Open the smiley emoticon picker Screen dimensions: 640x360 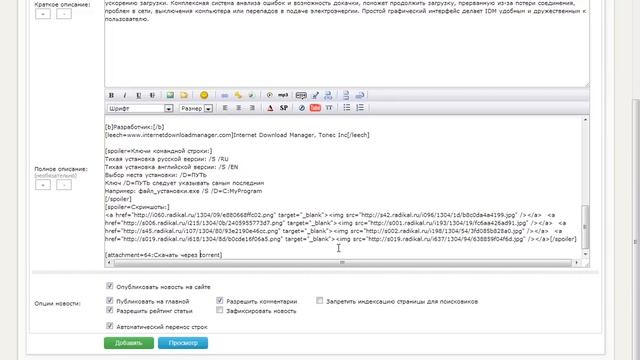[x=204, y=95]
